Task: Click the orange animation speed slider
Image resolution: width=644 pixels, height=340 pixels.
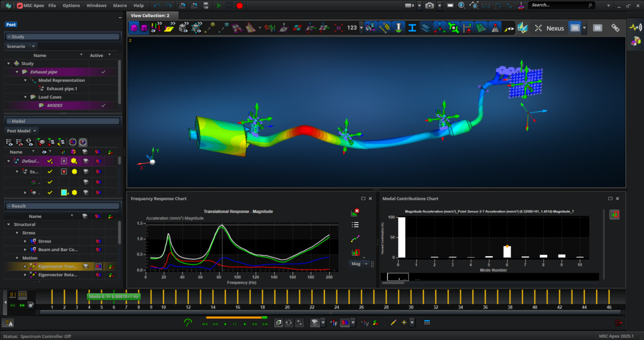Action: [x=237, y=317]
